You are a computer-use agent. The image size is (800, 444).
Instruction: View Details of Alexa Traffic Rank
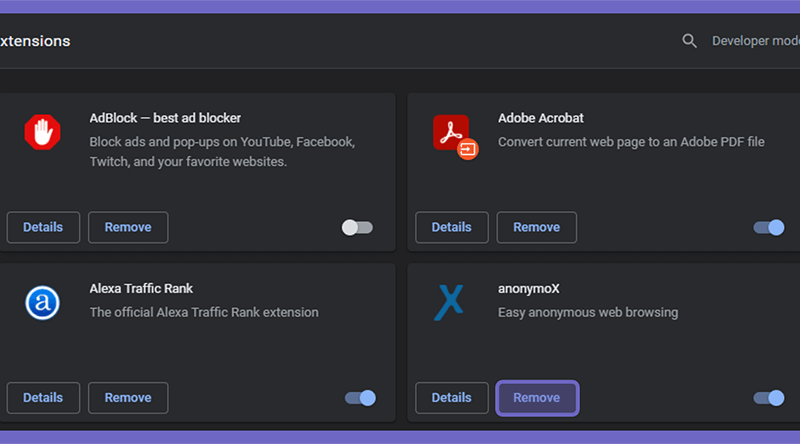[43, 398]
